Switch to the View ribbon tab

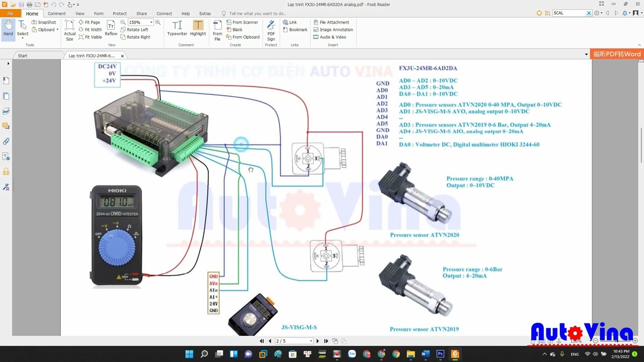(80, 14)
